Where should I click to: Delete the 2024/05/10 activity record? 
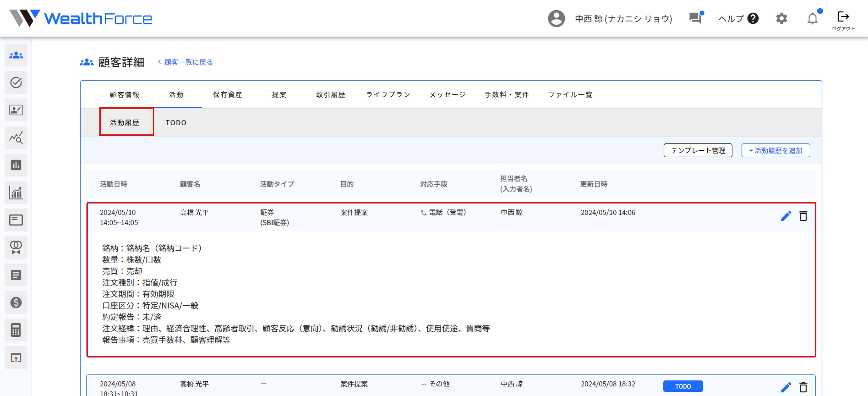click(x=803, y=216)
